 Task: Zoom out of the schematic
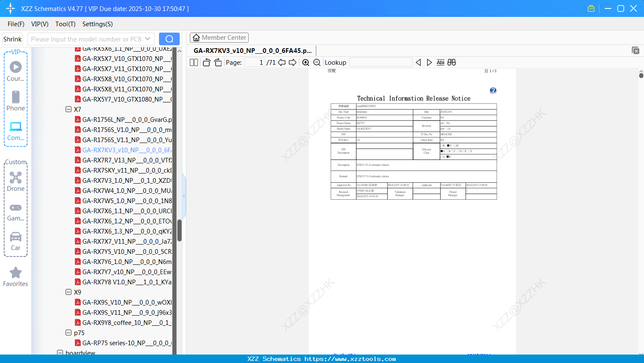[317, 62]
